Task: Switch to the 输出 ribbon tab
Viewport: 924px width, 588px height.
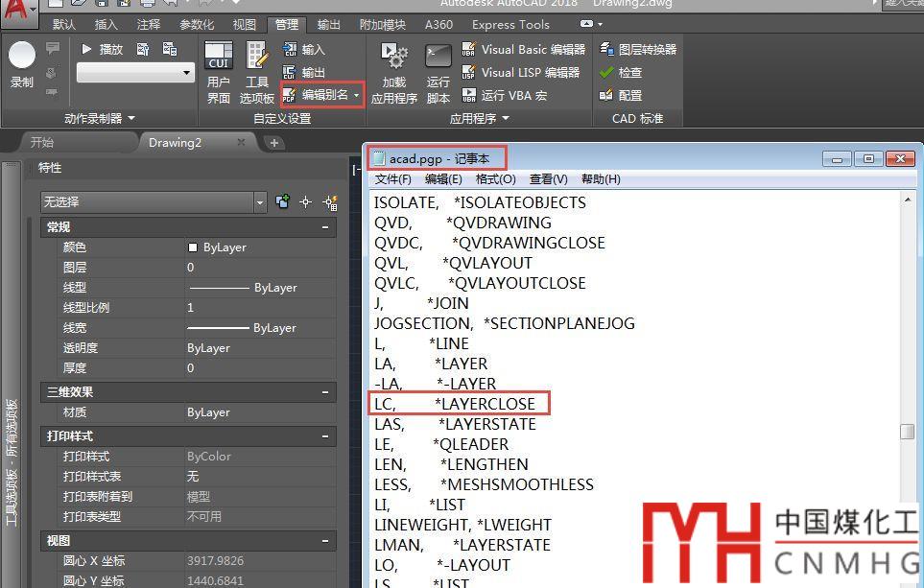Action: pyautogui.click(x=328, y=24)
